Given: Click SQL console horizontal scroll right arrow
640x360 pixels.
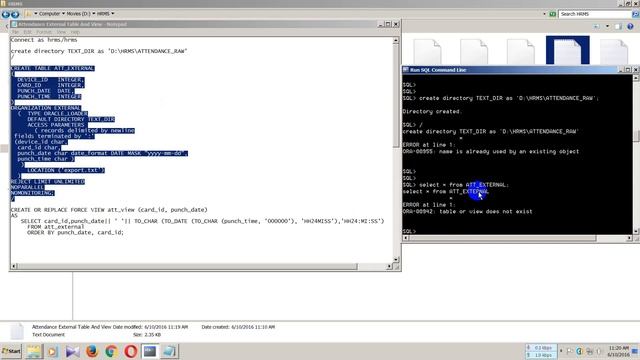Looking at the screenshot, I should point(629,238).
